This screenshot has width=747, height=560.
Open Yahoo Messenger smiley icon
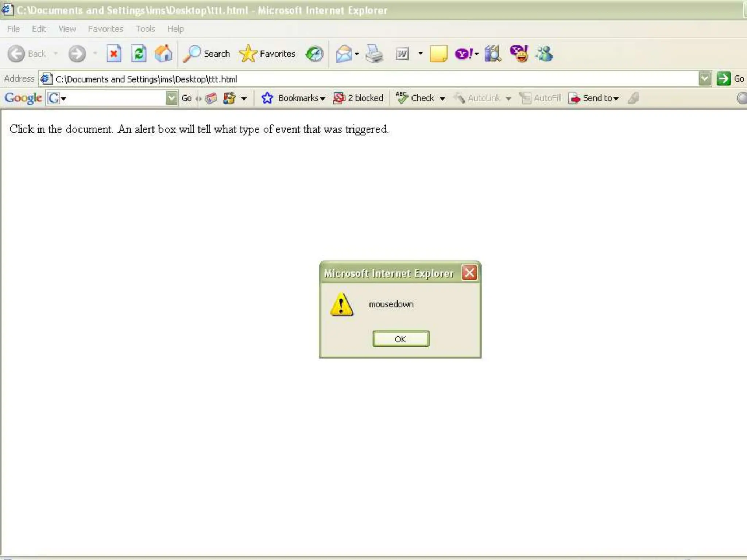[x=519, y=54]
